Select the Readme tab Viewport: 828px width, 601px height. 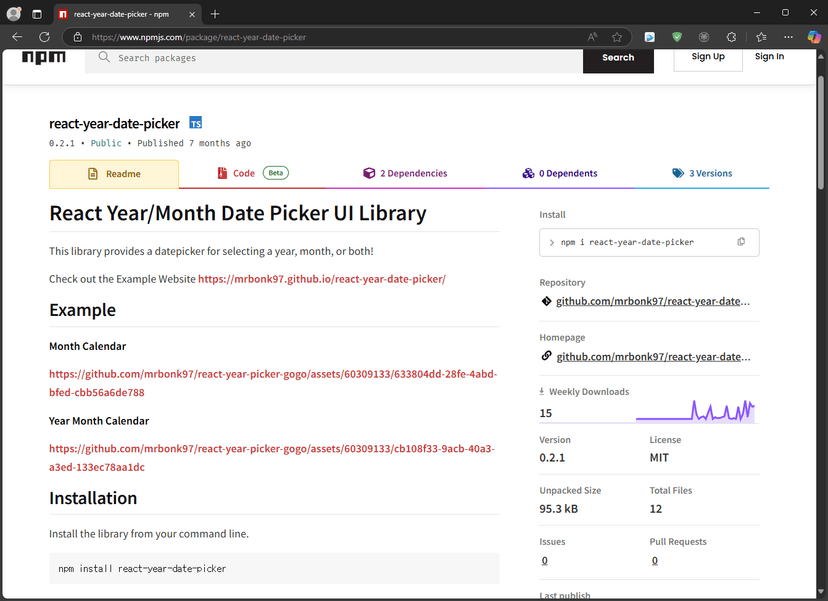tap(114, 174)
